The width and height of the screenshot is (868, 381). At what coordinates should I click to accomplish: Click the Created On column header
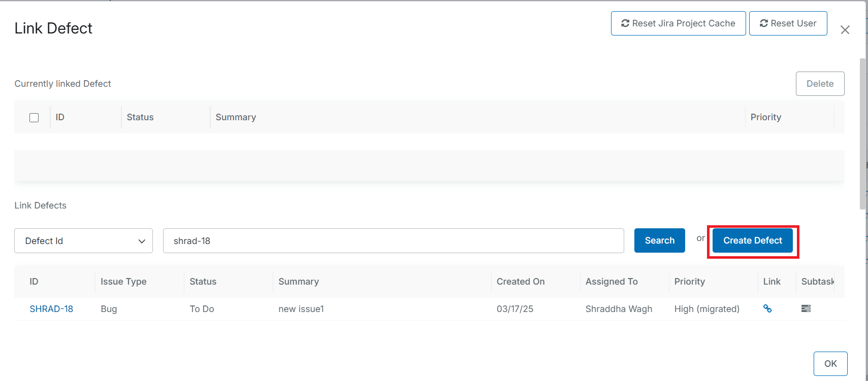[520, 282]
